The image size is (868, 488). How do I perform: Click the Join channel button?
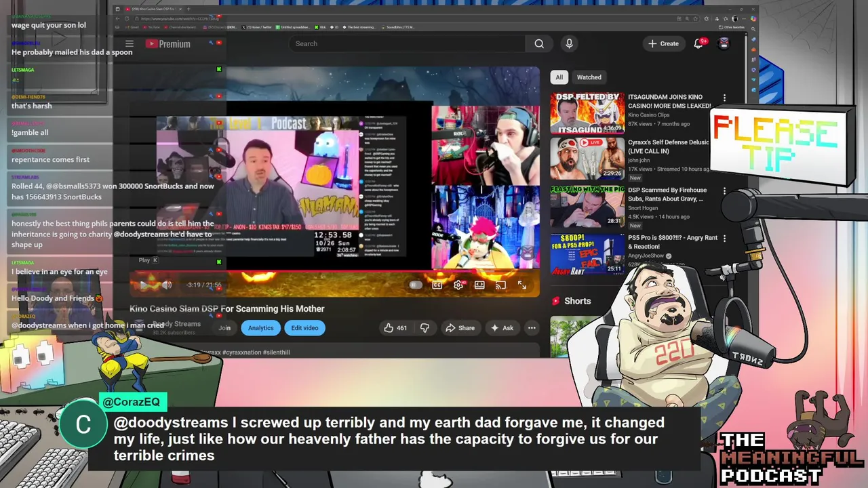click(x=224, y=328)
